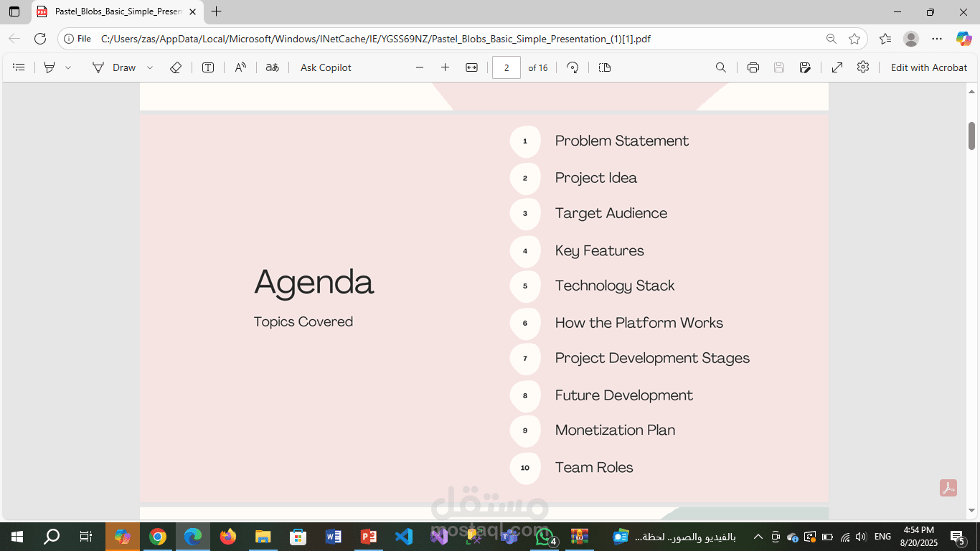Open Visual Studio Code from taskbar
This screenshot has width=980, height=551.
404,537
